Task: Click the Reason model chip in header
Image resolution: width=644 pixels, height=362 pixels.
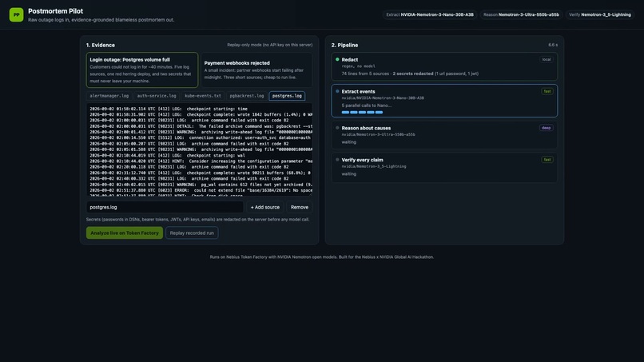Action: [521, 15]
